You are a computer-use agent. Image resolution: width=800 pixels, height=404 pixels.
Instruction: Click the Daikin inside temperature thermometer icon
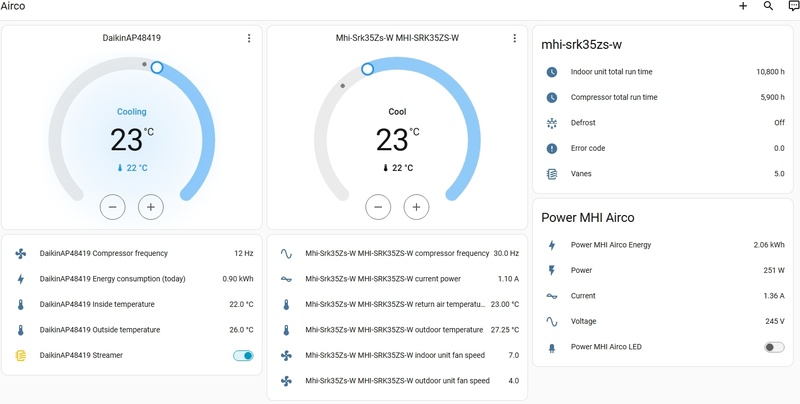tap(20, 305)
